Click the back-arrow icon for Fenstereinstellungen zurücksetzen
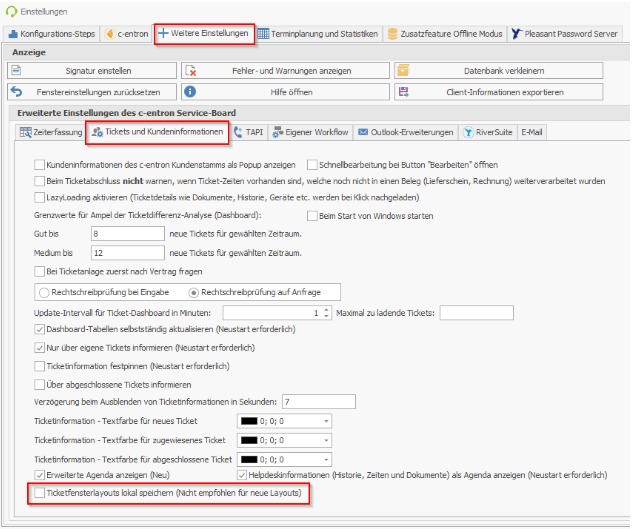The image size is (633, 529). [x=16, y=91]
